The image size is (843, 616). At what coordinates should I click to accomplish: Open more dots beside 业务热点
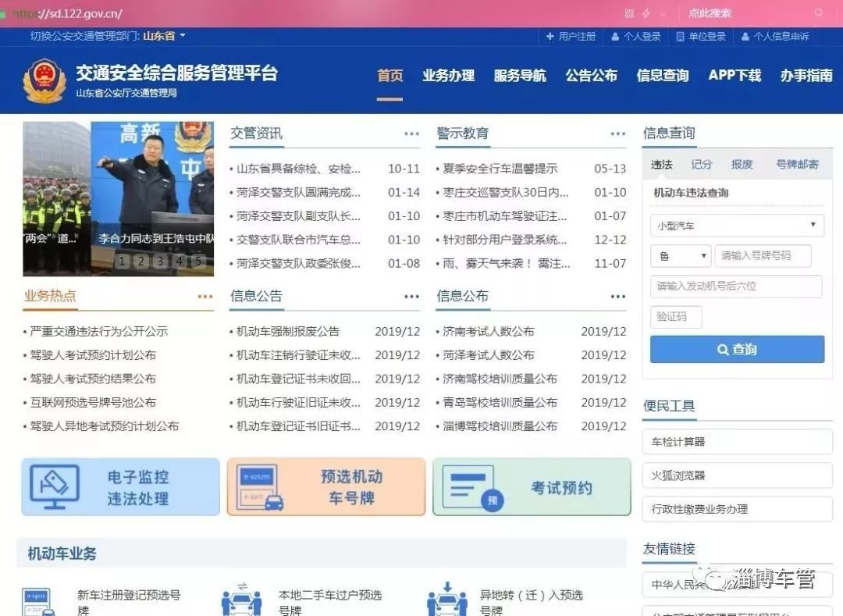point(205,296)
